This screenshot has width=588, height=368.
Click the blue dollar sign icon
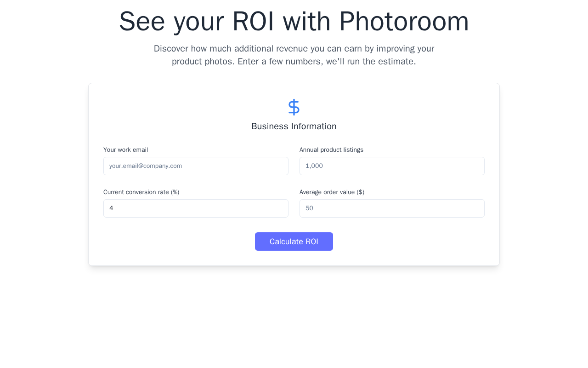click(x=294, y=107)
